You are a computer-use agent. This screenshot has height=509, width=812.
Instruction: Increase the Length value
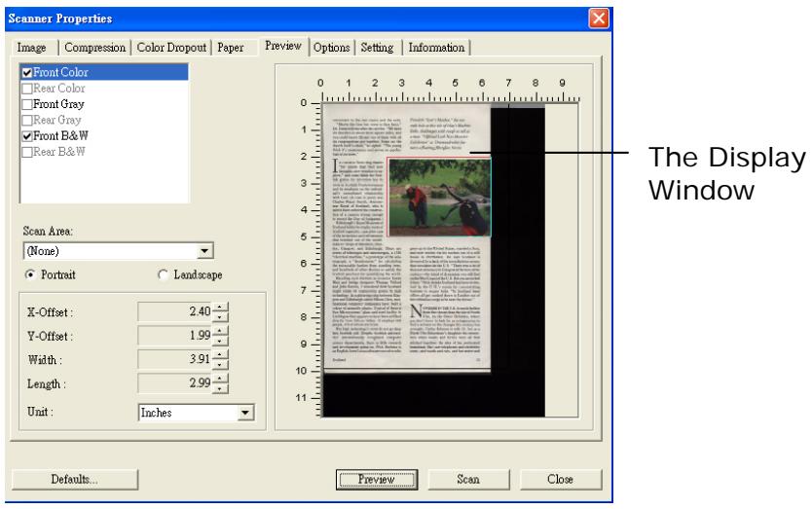[221, 379]
